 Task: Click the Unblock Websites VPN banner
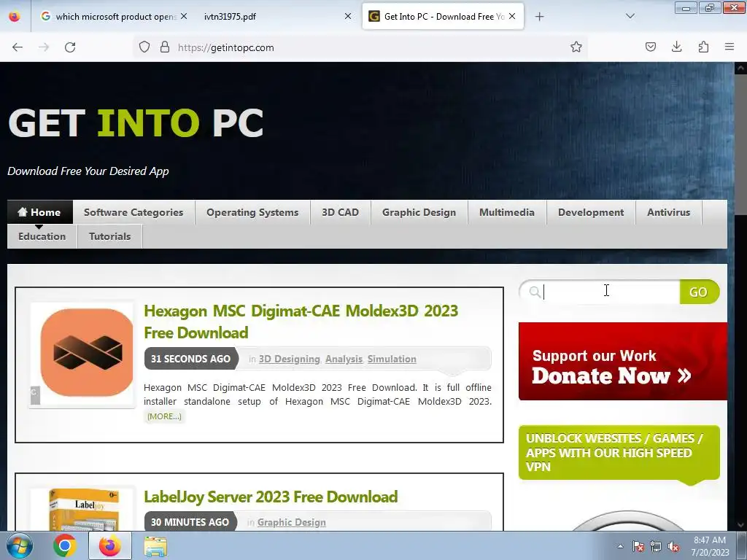(619, 452)
